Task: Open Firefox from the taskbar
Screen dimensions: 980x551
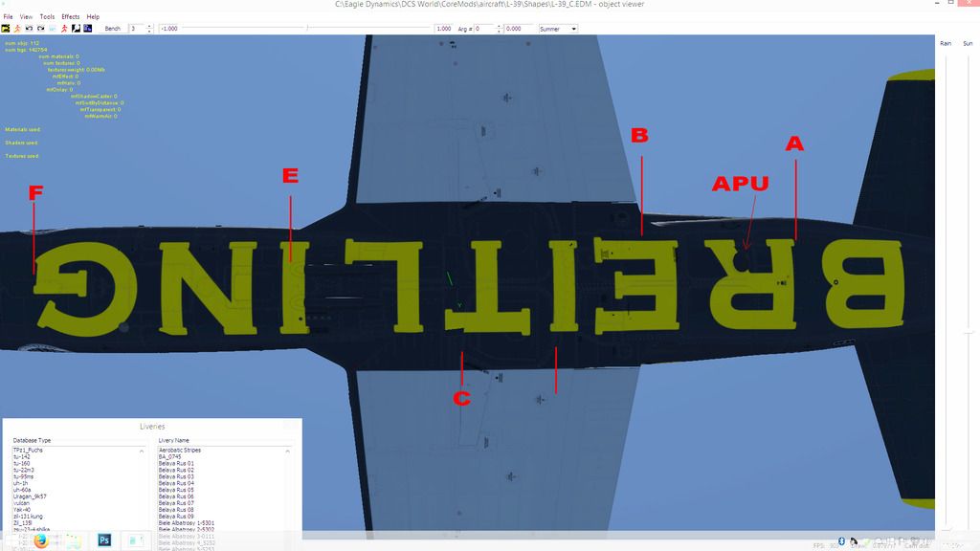Action: click(x=41, y=540)
